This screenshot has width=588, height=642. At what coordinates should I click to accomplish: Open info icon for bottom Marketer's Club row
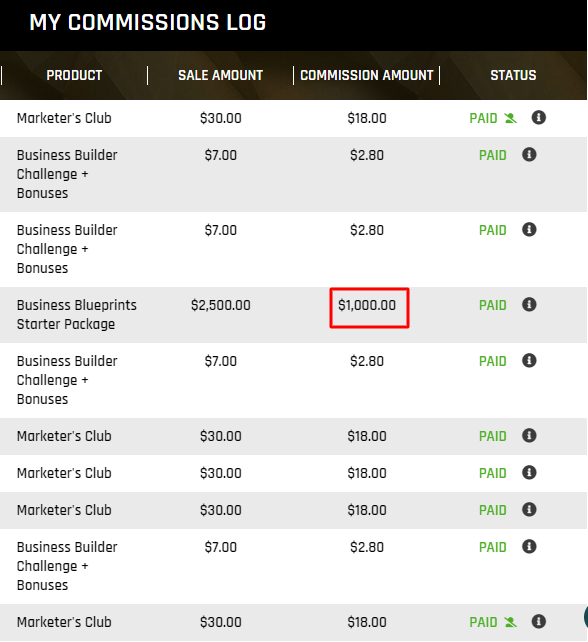[538, 622]
